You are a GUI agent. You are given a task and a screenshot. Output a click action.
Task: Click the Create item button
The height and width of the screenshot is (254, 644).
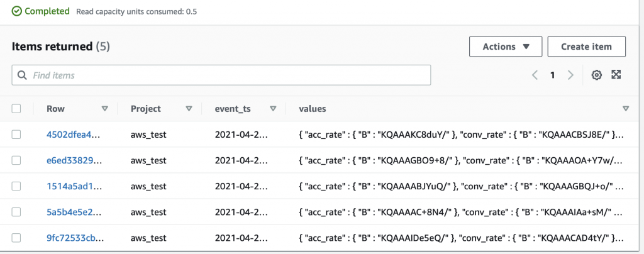pos(587,47)
